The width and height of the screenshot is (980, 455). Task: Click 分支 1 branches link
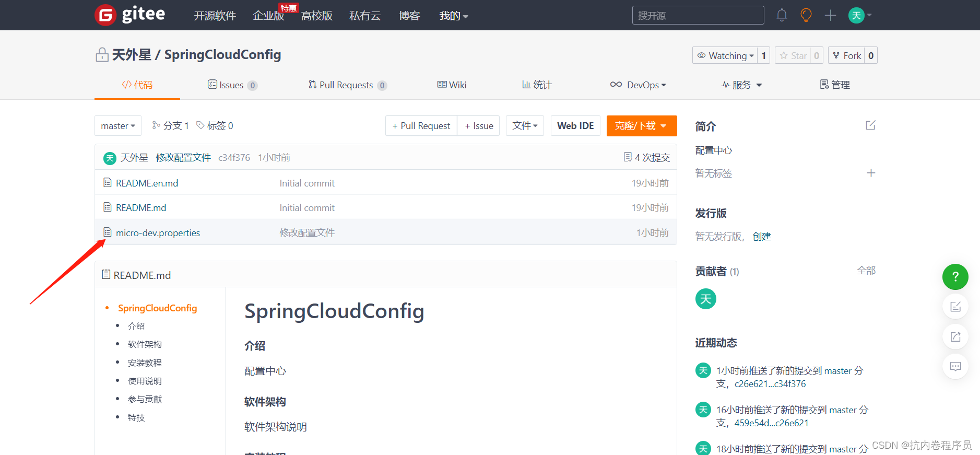pyautogui.click(x=170, y=125)
